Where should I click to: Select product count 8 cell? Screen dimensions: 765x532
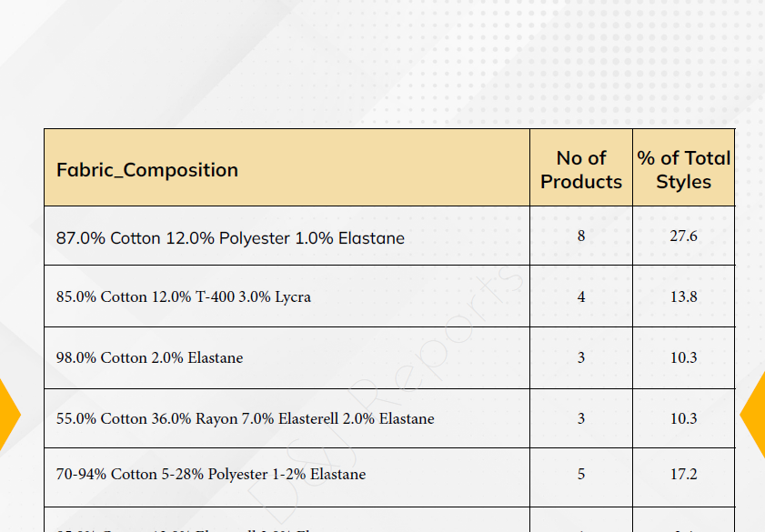point(581,236)
